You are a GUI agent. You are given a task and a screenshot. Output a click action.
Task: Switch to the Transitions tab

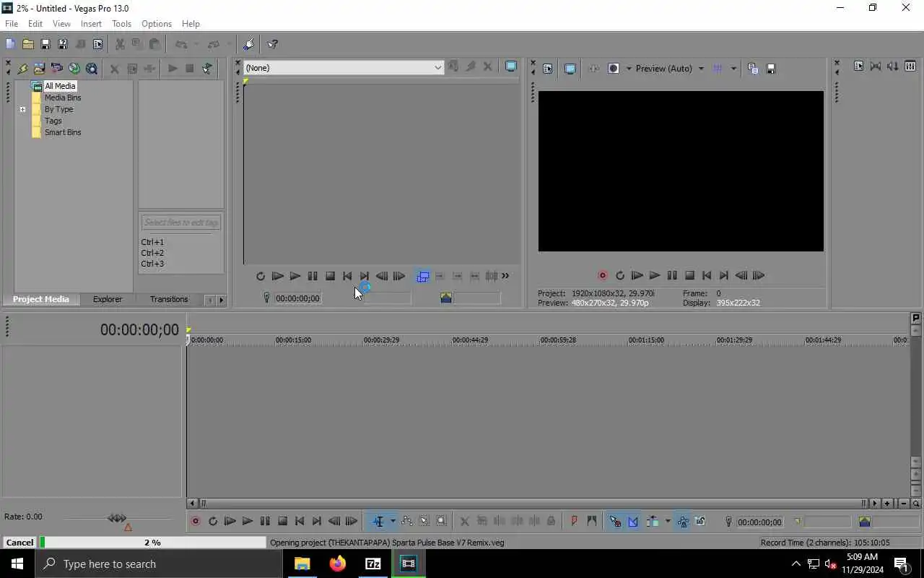(169, 299)
